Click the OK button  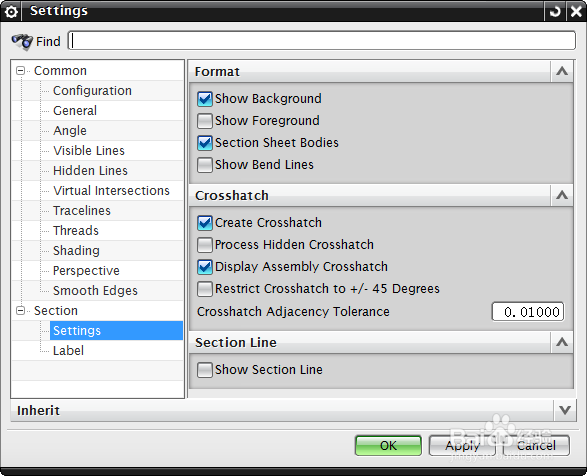tap(388, 445)
